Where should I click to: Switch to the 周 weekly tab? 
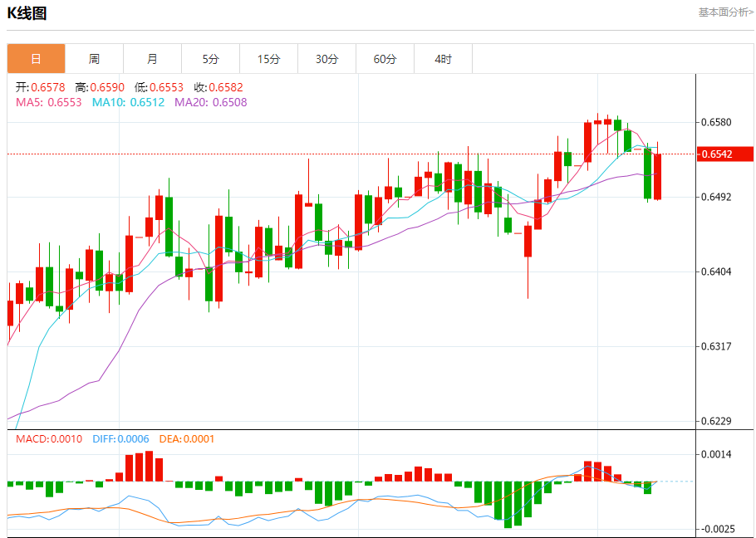(x=94, y=59)
